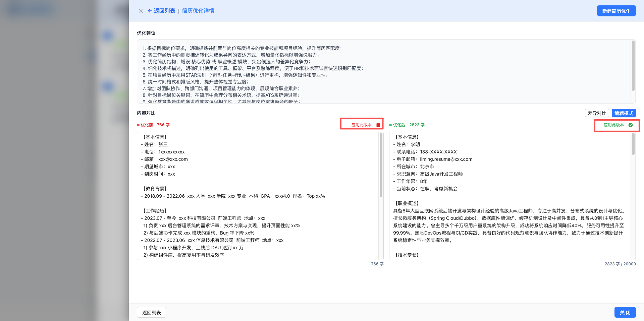The height and width of the screenshot is (321, 644).
Task: Apply the original version via left 应用此版本
Action: [x=361, y=124]
